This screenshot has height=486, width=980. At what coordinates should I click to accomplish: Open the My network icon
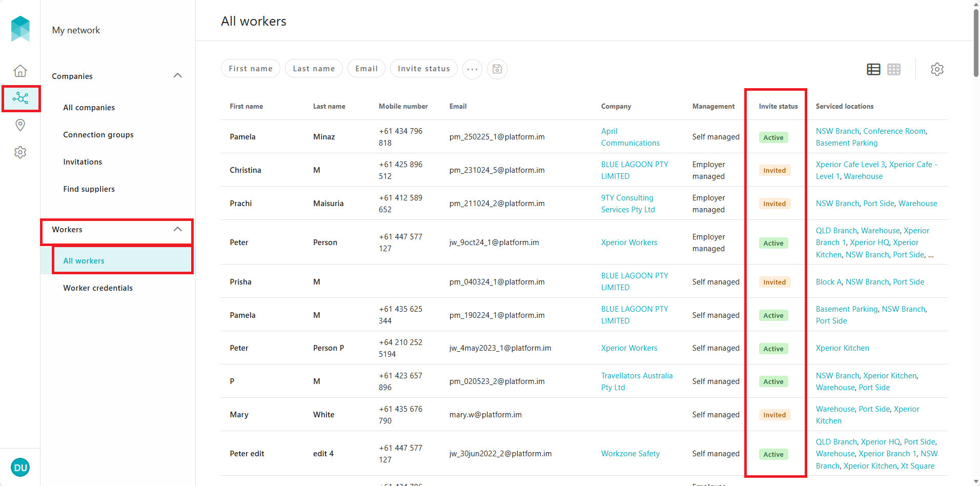coord(21,98)
